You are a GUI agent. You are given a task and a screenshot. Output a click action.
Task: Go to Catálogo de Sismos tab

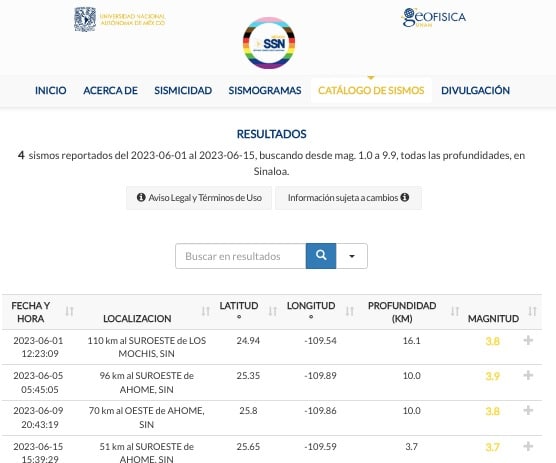(x=371, y=90)
